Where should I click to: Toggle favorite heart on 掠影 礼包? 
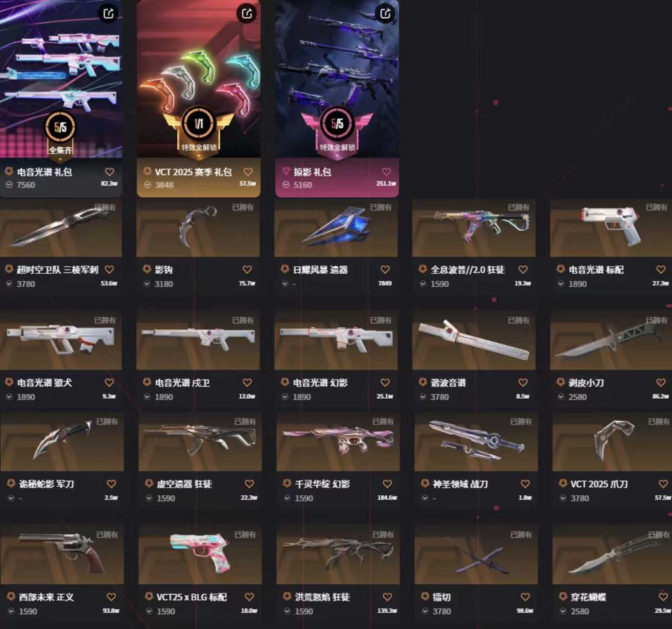coord(386,172)
